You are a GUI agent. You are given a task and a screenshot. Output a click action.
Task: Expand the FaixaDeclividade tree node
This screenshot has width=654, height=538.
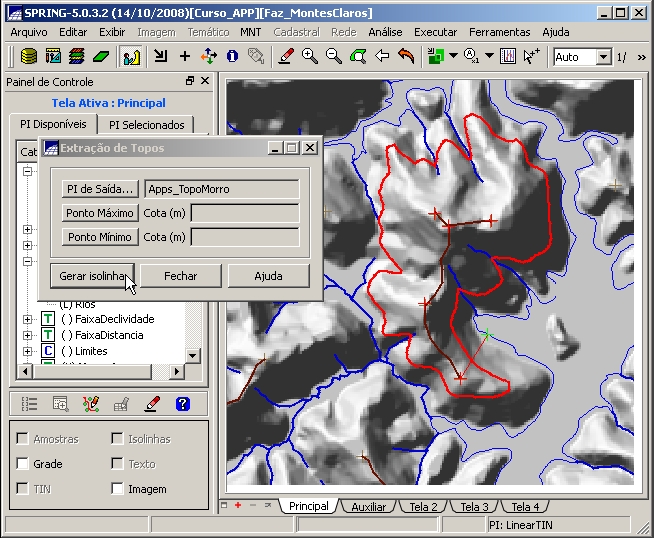(x=27, y=319)
